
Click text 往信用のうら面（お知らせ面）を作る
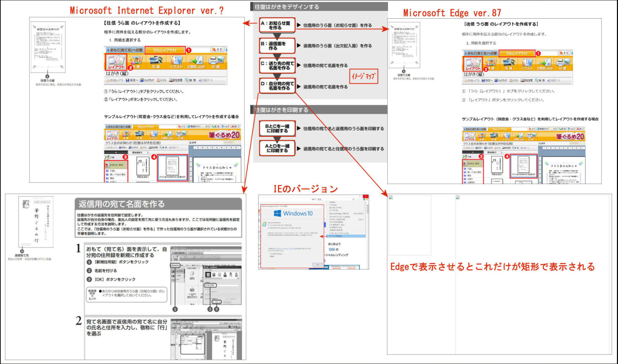click(x=338, y=25)
